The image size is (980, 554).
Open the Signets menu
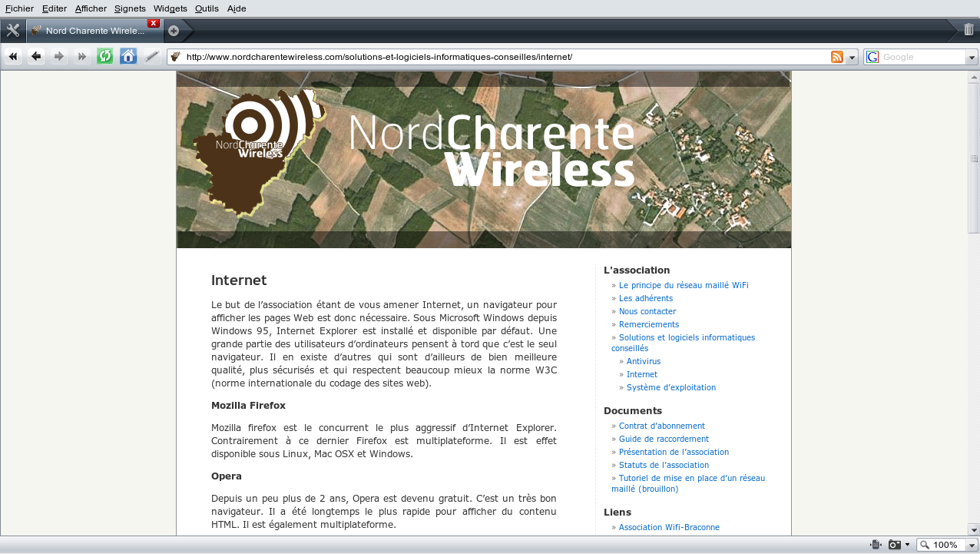point(130,8)
